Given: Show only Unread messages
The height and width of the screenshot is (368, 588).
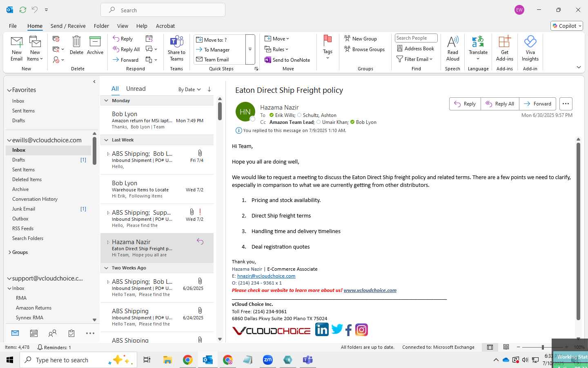Looking at the screenshot, I should [136, 89].
